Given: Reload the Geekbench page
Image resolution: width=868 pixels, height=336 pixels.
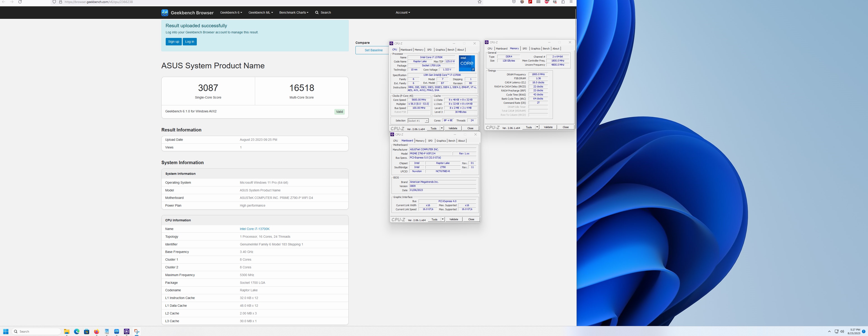Looking at the screenshot, I should (20, 2).
